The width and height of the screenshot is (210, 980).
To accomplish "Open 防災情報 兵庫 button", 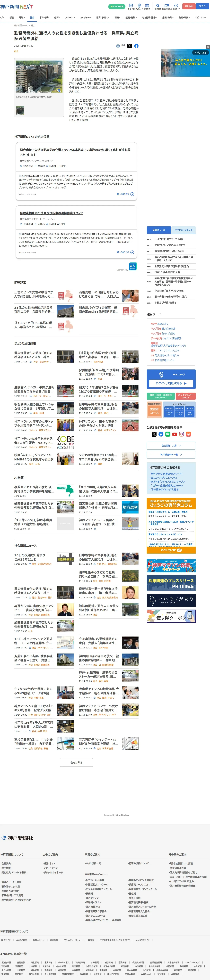I will point(171,445).
